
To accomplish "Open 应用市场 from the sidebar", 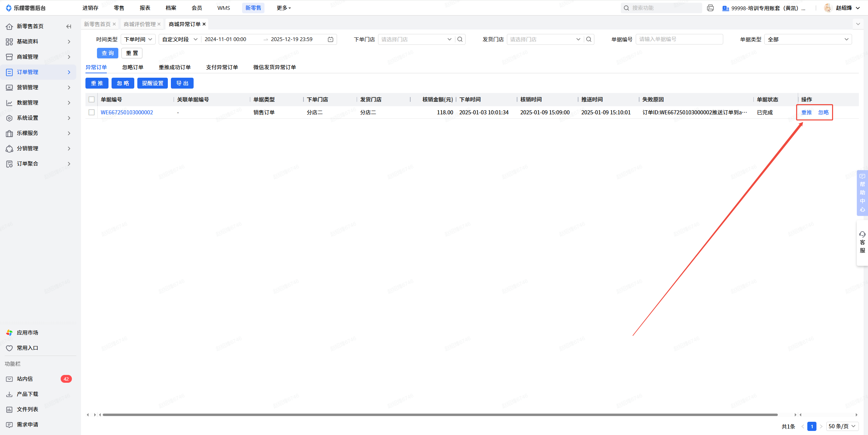I will click(27, 333).
